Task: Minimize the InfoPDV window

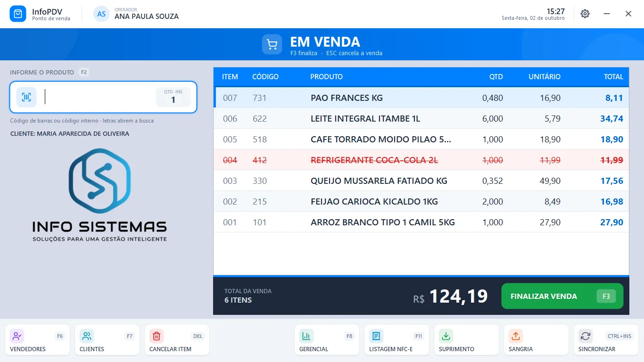Action: pyautogui.click(x=607, y=14)
